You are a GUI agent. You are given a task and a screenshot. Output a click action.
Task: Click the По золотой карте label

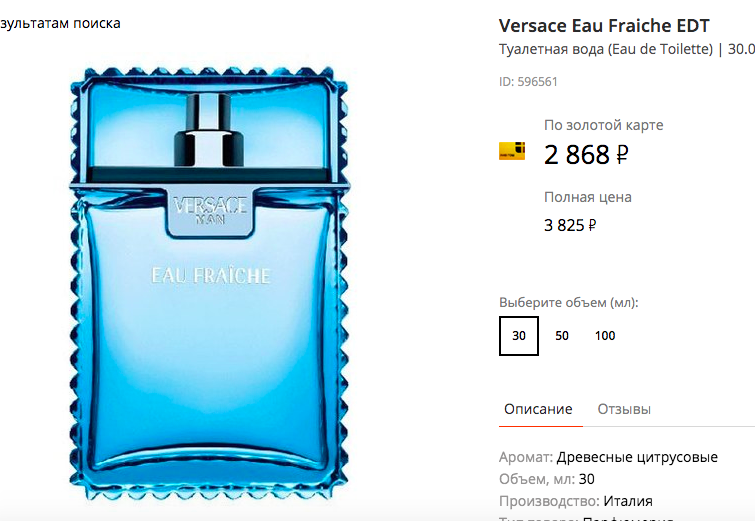point(604,125)
